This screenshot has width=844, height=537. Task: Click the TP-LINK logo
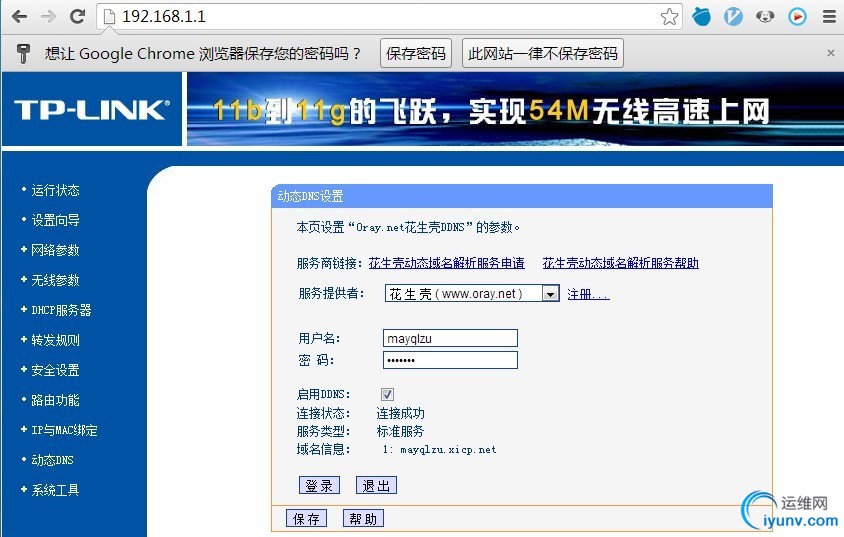pos(92,110)
